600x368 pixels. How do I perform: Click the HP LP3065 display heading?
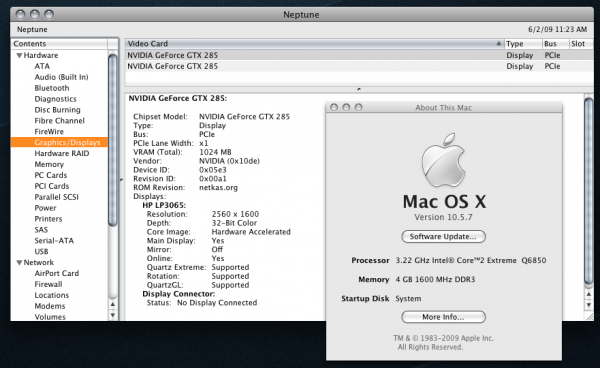(x=164, y=205)
